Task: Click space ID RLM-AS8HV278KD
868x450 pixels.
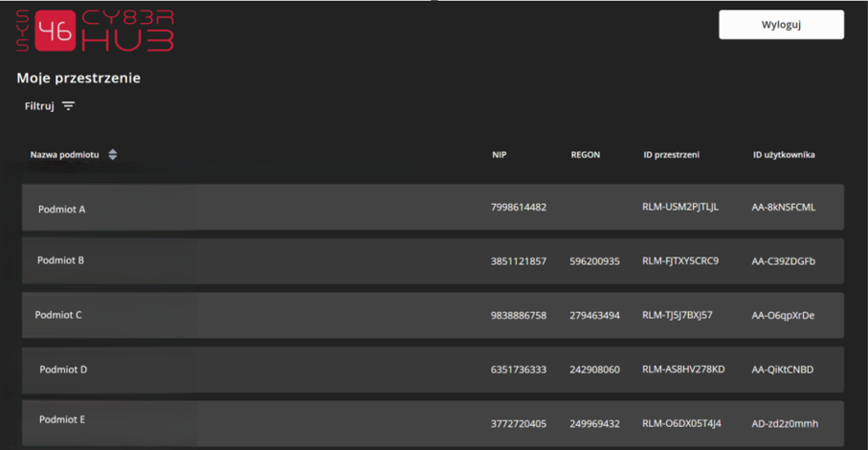Action: (x=683, y=370)
